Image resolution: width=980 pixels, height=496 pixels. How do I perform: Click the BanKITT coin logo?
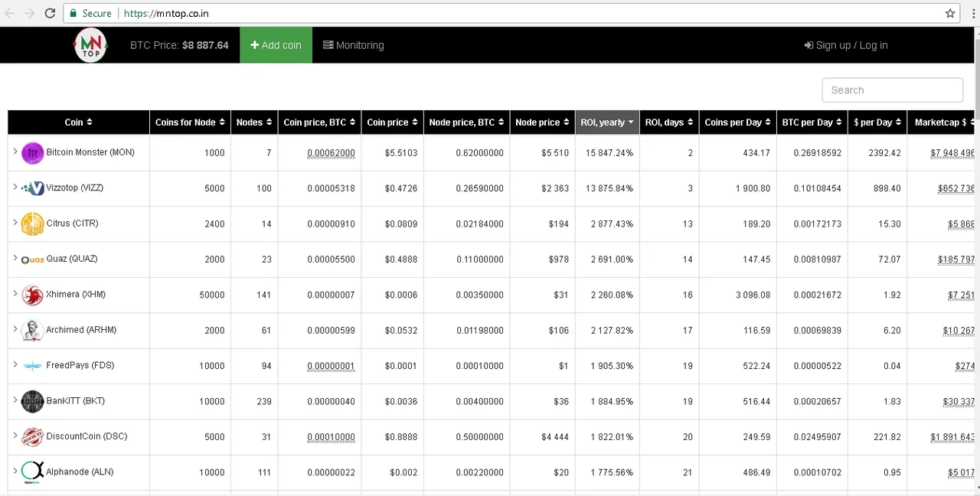tap(32, 401)
